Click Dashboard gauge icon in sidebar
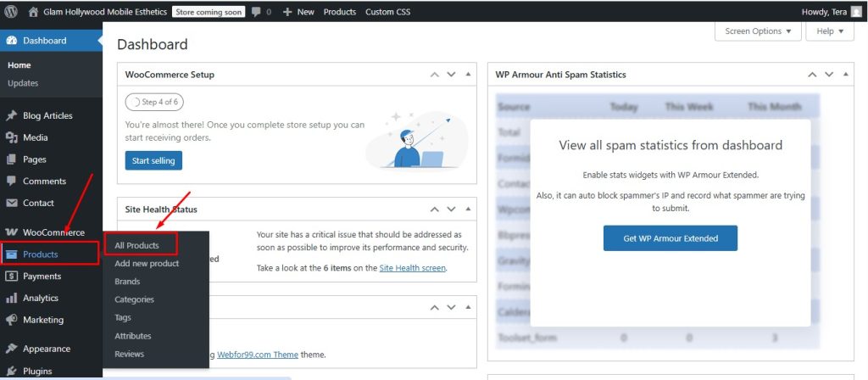868x380 pixels. [11, 41]
